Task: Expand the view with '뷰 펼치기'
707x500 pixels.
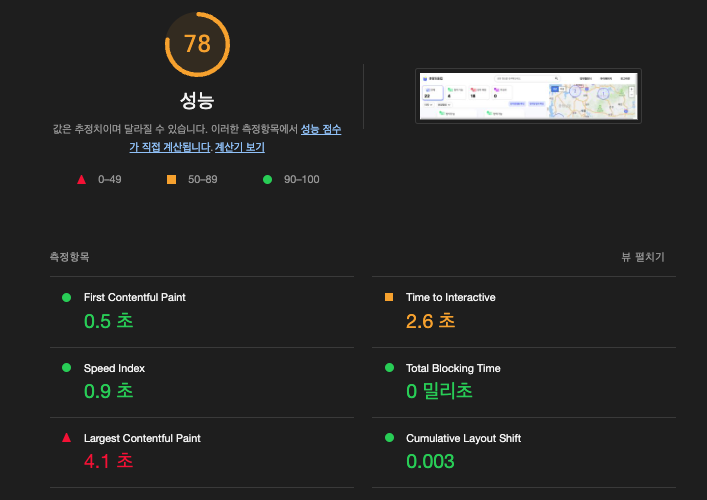Action: click(x=643, y=257)
